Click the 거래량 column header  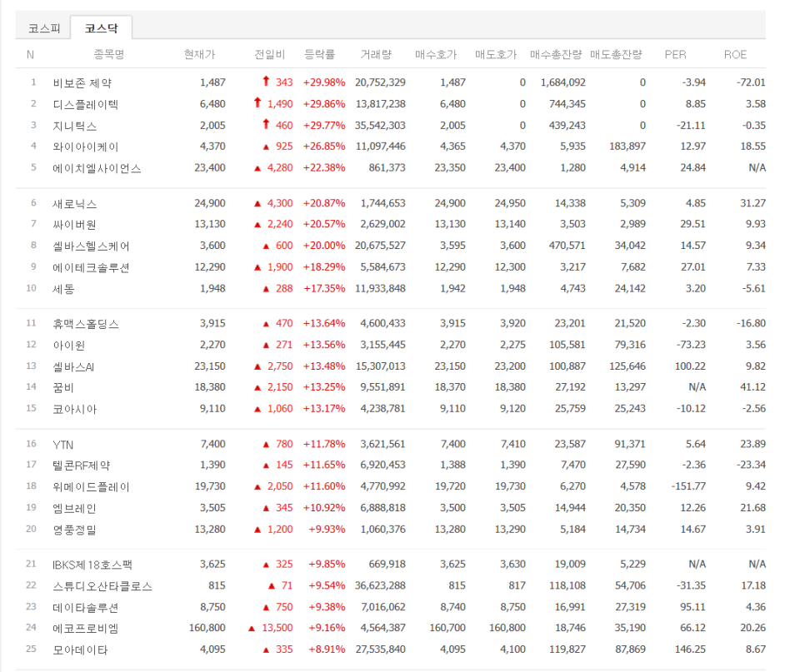point(377,54)
